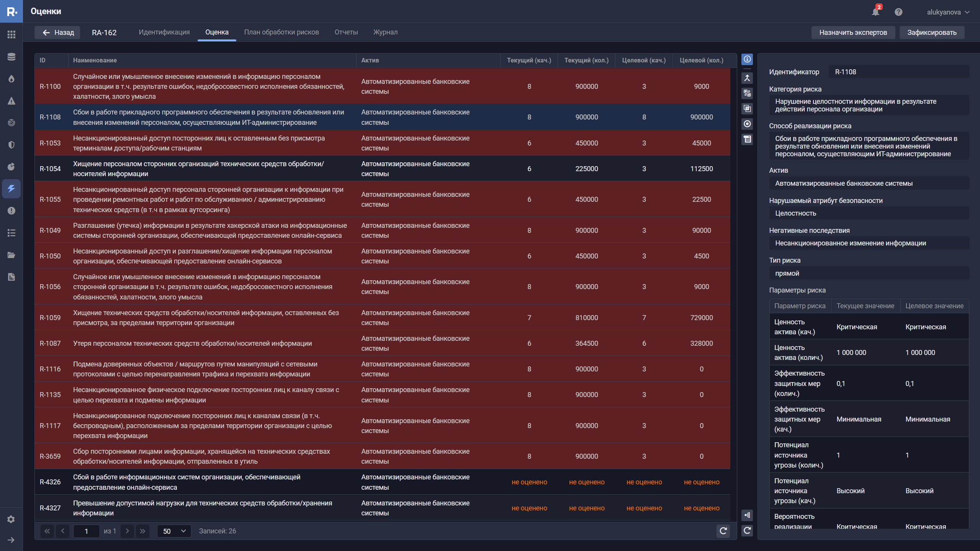Click the page number input field

86,531
